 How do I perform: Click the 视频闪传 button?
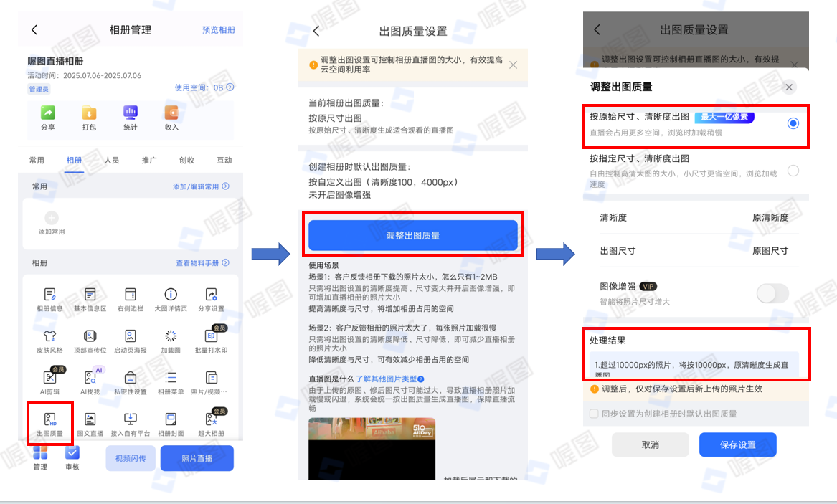pyautogui.click(x=131, y=458)
